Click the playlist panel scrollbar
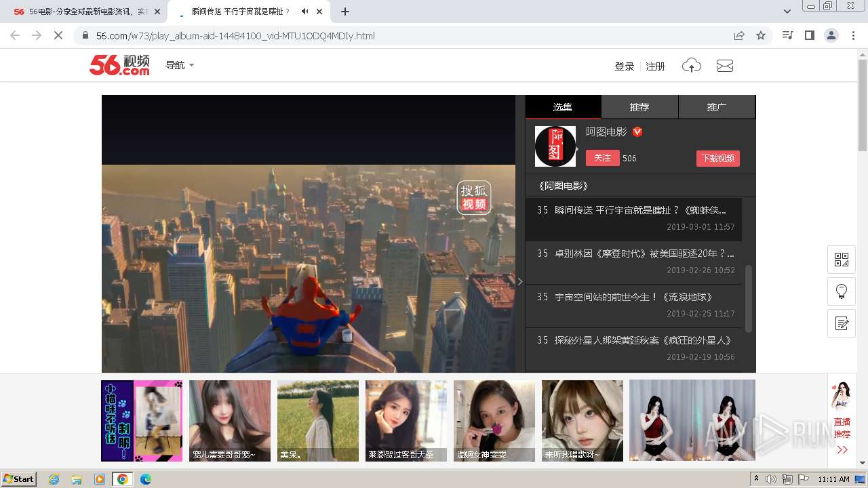The image size is (868, 488). click(x=749, y=298)
